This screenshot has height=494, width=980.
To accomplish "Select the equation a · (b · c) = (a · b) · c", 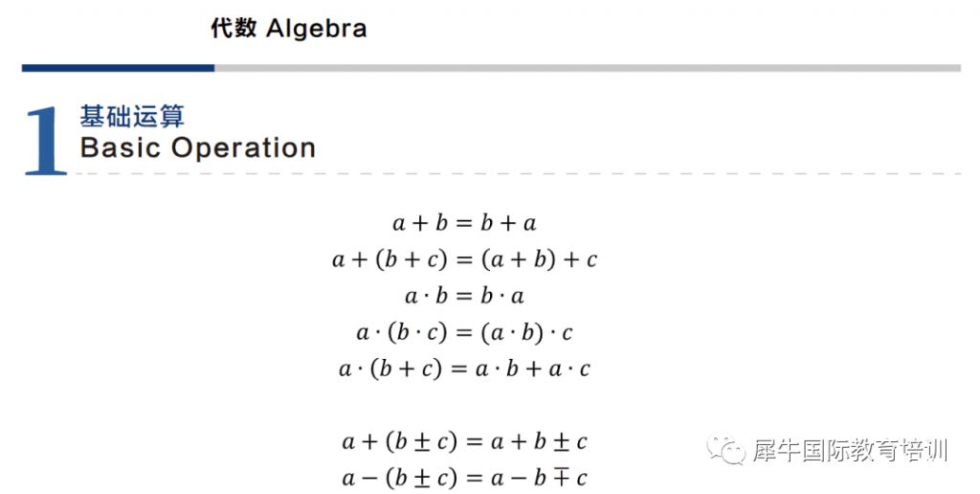I will tap(464, 332).
